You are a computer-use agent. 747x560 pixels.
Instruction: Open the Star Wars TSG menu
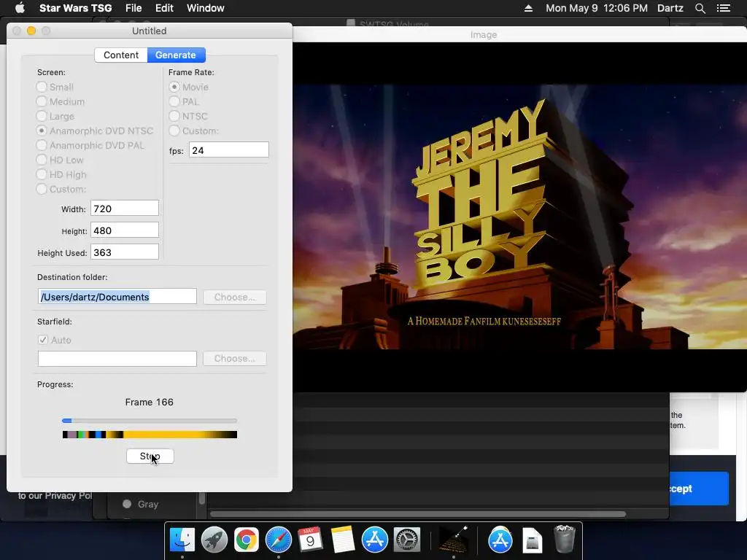75,8
